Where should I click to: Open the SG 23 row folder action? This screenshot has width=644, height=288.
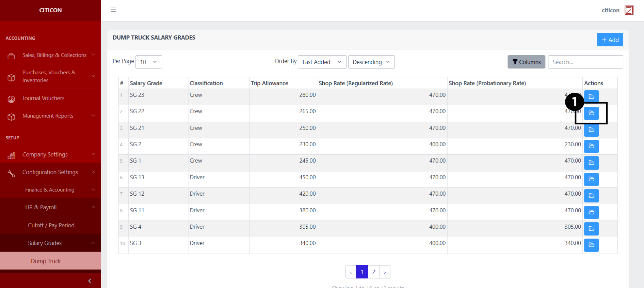point(591,96)
